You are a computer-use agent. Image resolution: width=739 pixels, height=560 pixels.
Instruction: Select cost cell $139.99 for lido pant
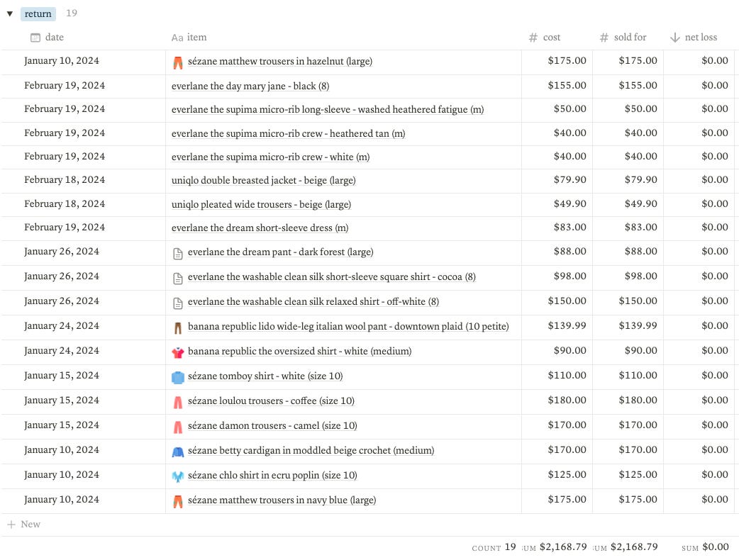click(557, 326)
